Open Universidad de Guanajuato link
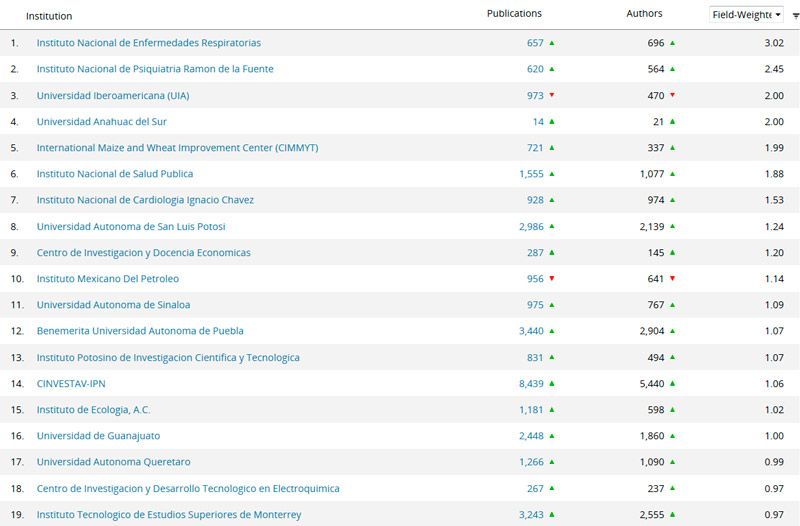Screen dimensions: 800x526 coord(98,436)
